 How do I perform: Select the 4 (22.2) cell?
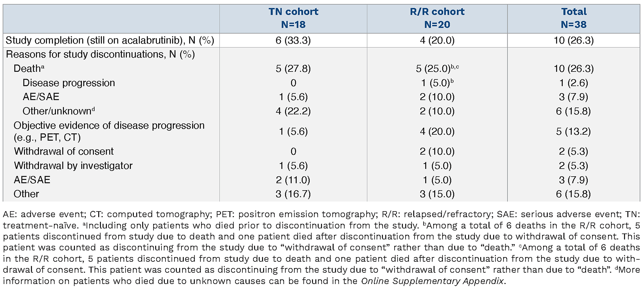(x=293, y=111)
